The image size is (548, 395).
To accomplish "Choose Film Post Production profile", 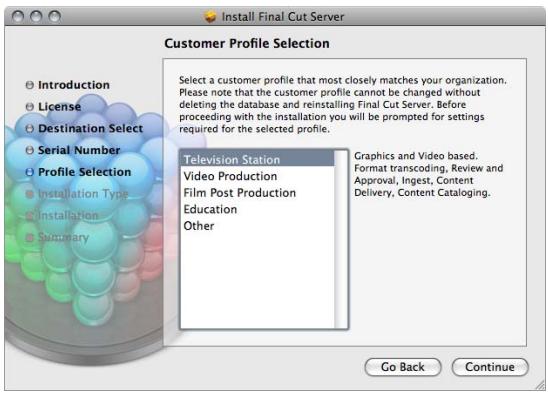I will click(257, 193).
